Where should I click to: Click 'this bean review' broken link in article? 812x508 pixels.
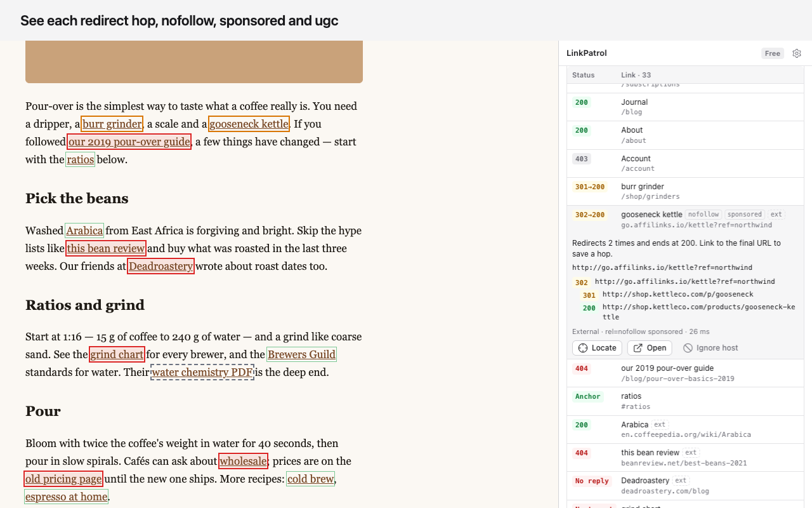pos(106,248)
